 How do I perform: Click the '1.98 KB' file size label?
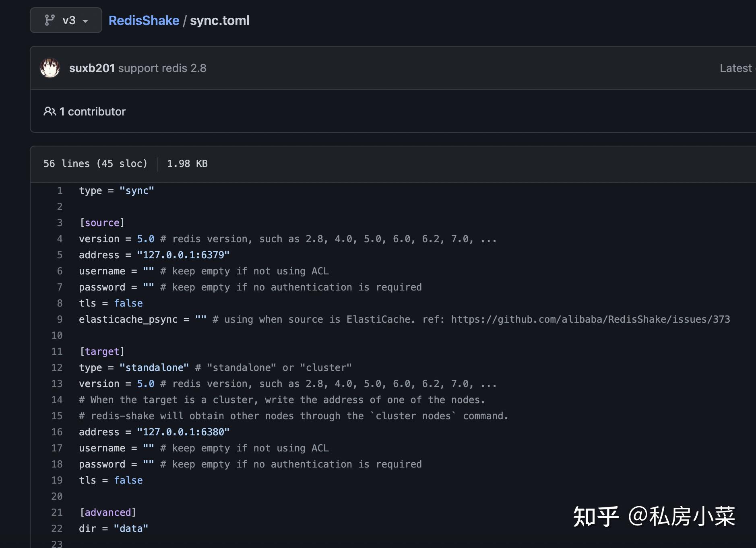click(187, 163)
